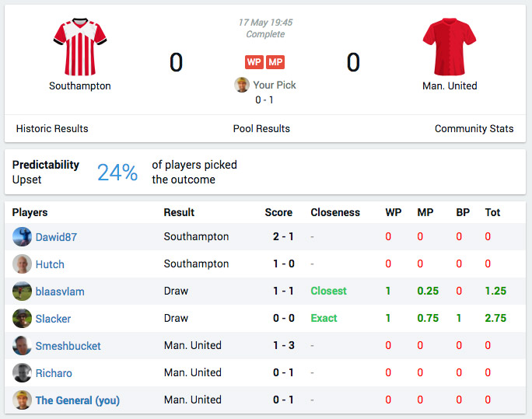Open Smeshbucket's player profile link
Image resolution: width=532 pixels, height=419 pixels.
[x=68, y=346]
